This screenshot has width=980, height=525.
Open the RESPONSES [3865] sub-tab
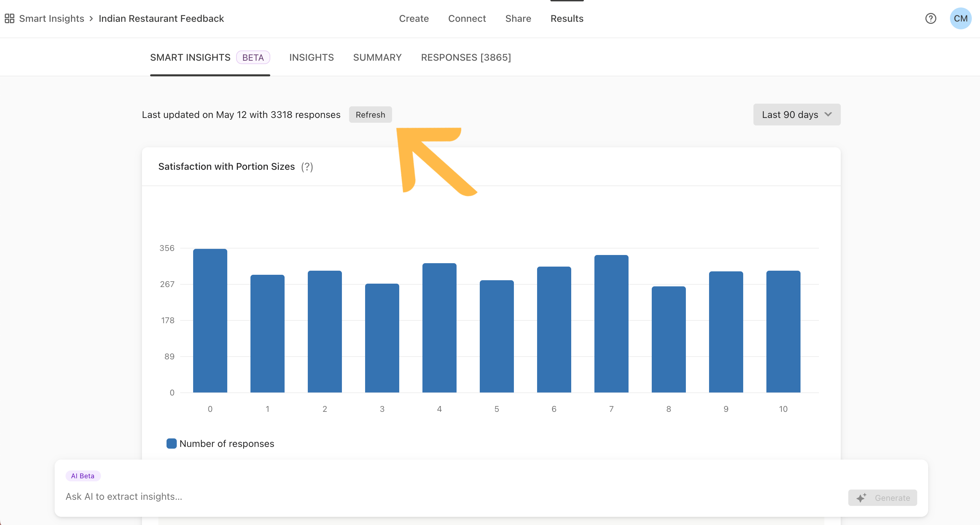466,57
